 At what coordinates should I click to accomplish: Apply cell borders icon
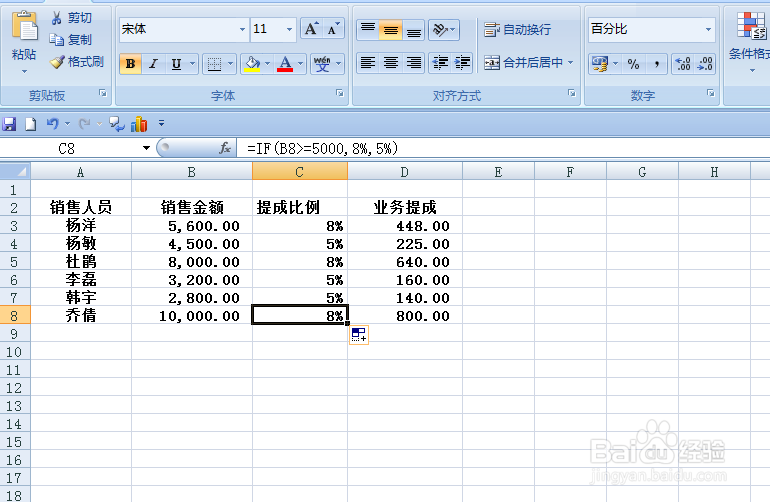point(214,64)
